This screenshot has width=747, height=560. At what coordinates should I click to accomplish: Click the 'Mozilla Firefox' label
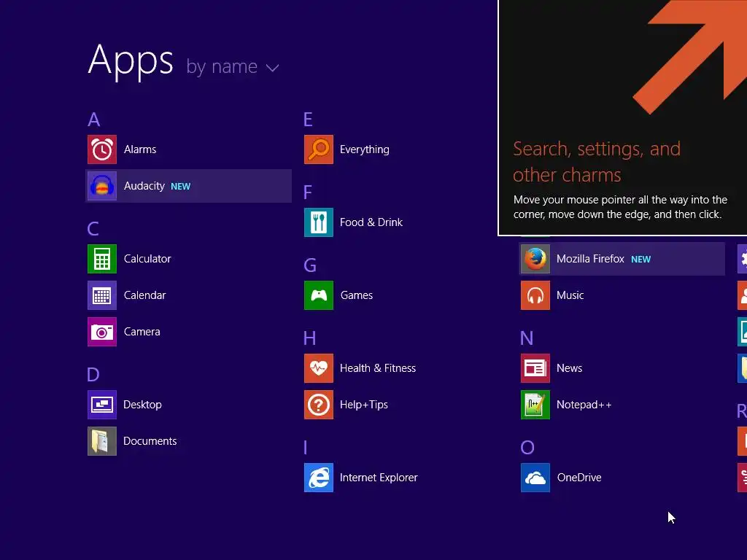pos(590,259)
